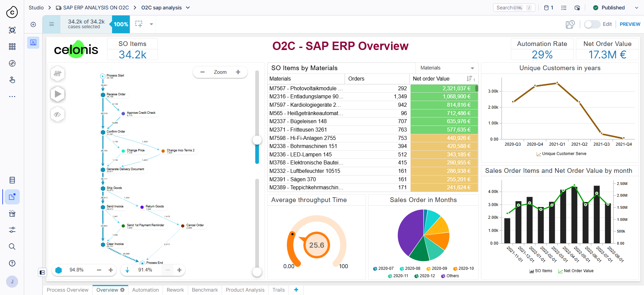Viewport: 644px width, 295px height.
Task: Click the PREVIEW button
Action: [630, 24]
